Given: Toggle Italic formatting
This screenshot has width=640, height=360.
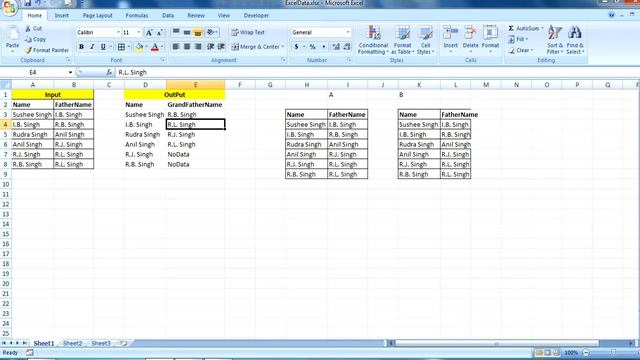Looking at the screenshot, I should (x=92, y=47).
